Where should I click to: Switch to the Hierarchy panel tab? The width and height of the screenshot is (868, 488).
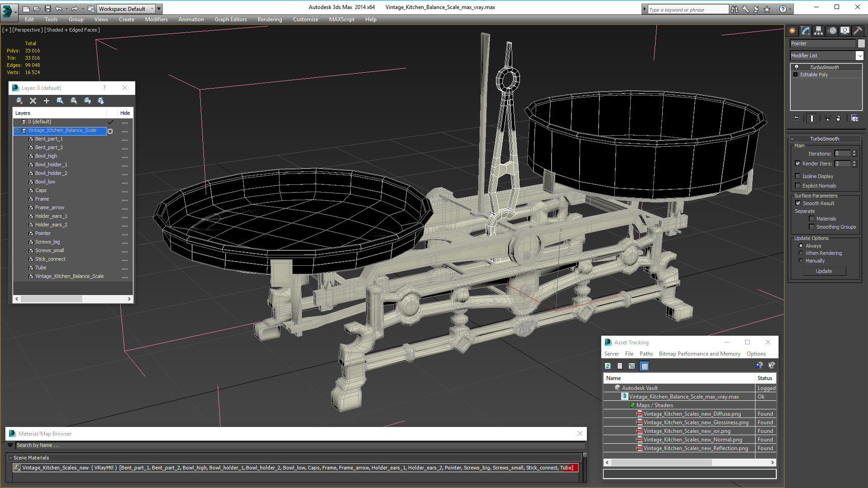[818, 31]
